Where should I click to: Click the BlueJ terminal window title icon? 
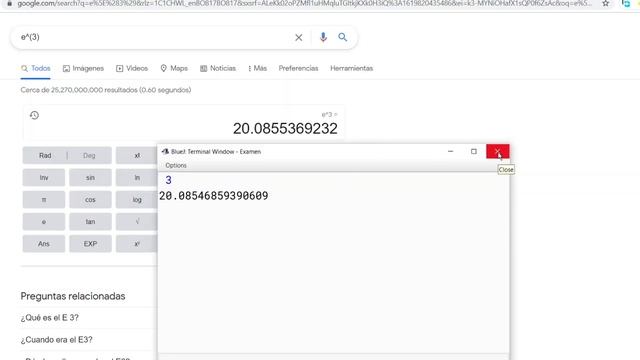click(165, 151)
